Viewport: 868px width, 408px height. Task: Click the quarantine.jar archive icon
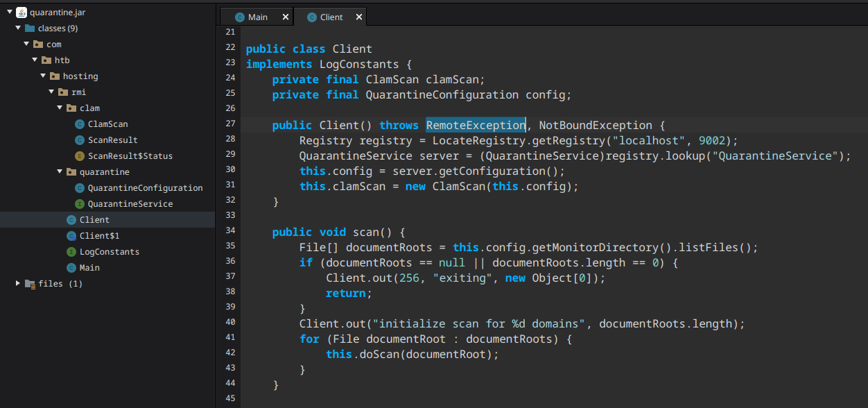coord(21,12)
